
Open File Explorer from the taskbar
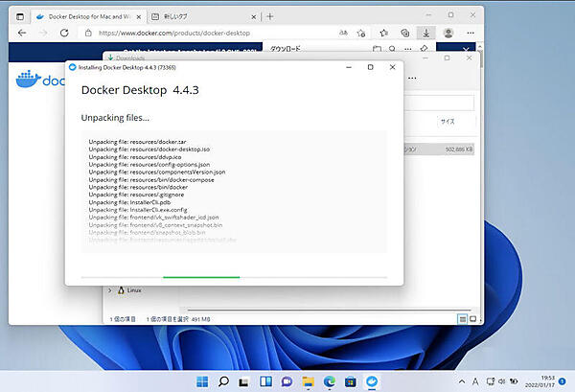tap(309, 380)
